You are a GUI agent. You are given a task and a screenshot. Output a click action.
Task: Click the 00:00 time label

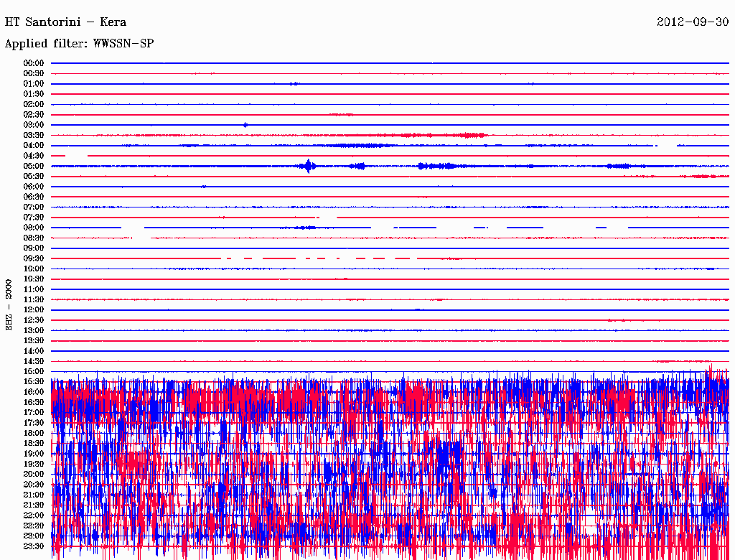coord(34,63)
